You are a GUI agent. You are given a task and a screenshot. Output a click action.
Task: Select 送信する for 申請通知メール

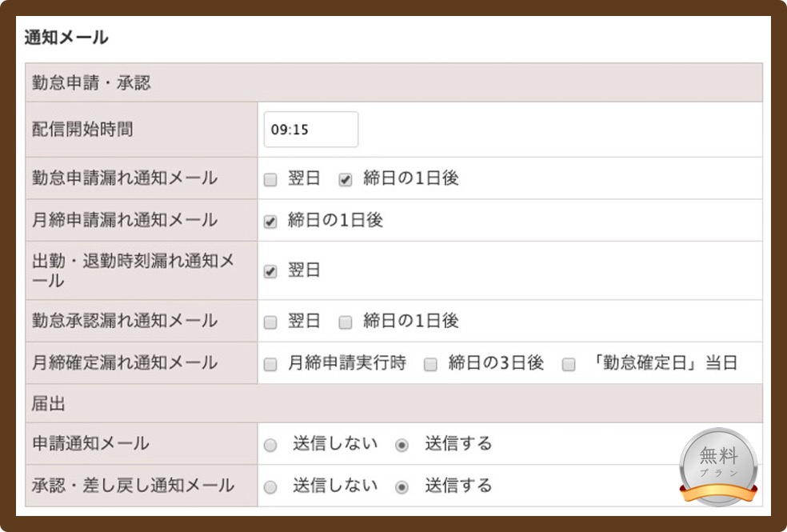401,445
